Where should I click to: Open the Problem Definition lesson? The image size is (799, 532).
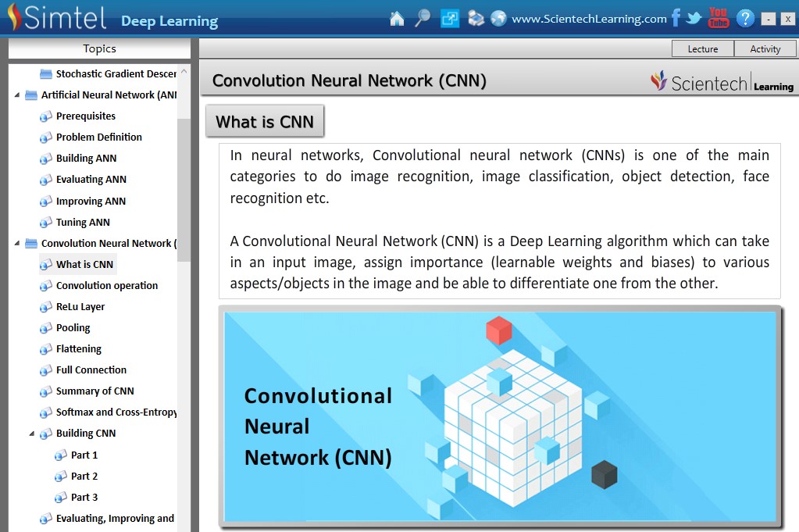[99, 137]
